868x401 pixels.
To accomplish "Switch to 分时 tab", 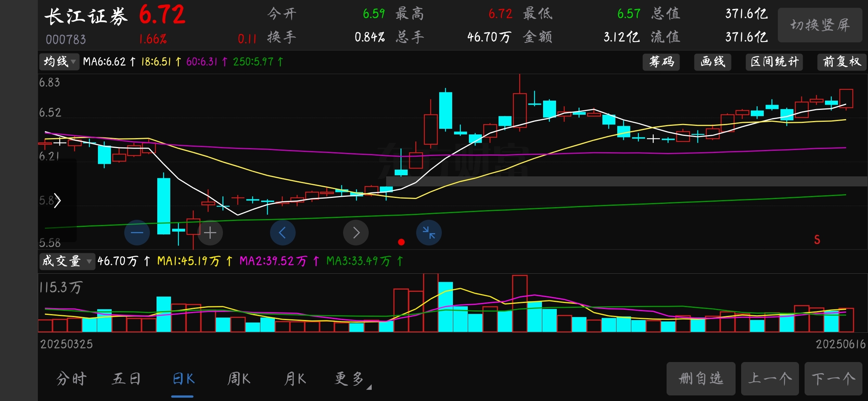I will 72,379.
